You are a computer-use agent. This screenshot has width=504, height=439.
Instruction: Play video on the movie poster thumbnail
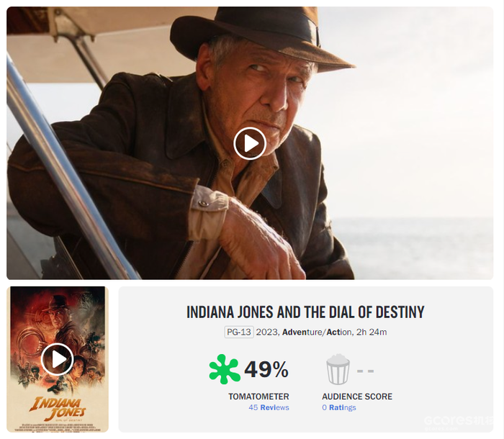[58, 359]
